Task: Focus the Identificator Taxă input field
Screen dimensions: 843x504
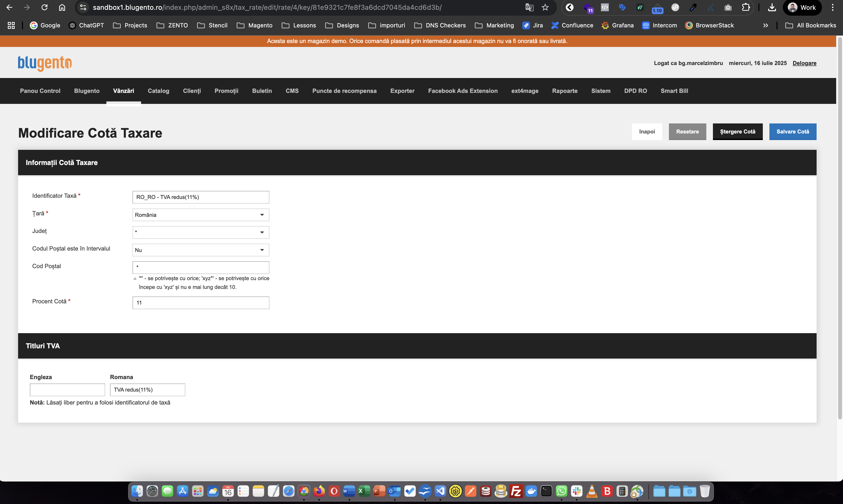Action: click(x=201, y=197)
